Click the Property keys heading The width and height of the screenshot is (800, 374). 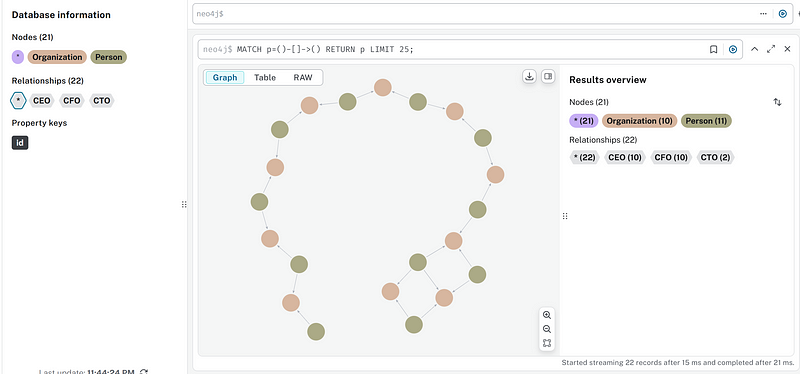point(39,123)
